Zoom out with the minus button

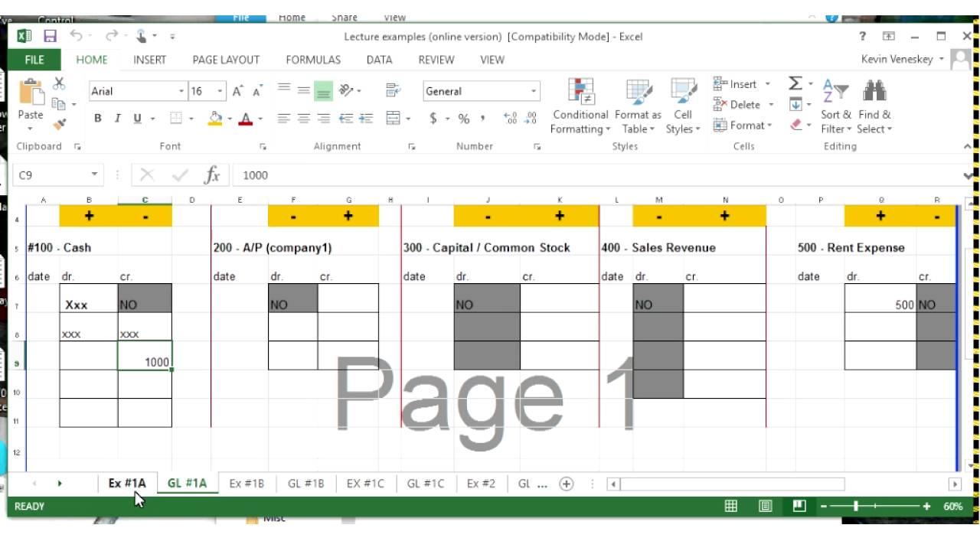(x=824, y=506)
